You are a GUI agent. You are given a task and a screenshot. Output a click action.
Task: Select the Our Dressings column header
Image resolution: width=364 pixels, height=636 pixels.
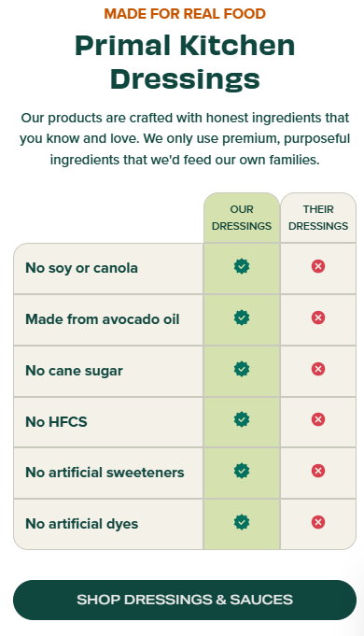click(x=242, y=218)
